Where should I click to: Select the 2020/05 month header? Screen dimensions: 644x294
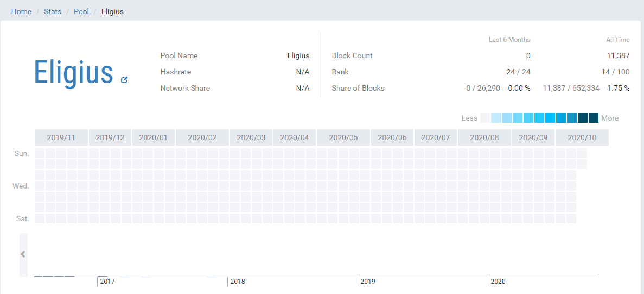point(343,137)
